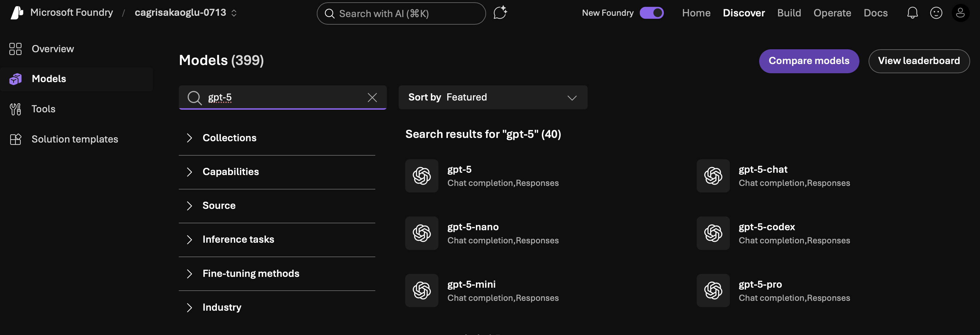Screen dimensions: 980x335
Task: Toggle the New Foundry switch off
Action: (652, 12)
